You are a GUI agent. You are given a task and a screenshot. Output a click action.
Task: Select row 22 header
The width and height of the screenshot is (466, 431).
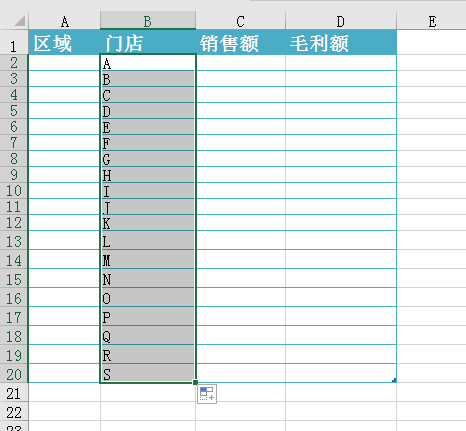(14, 411)
